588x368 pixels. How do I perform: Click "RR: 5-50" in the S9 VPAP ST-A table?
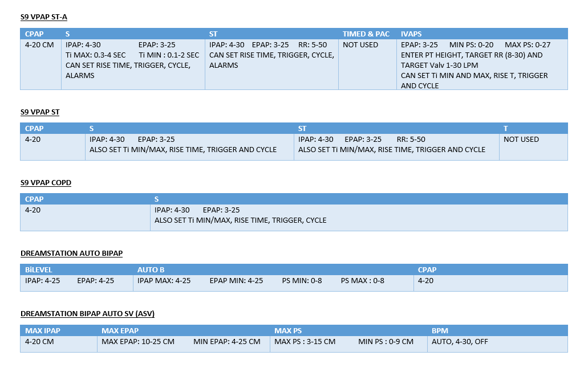pyautogui.click(x=313, y=45)
